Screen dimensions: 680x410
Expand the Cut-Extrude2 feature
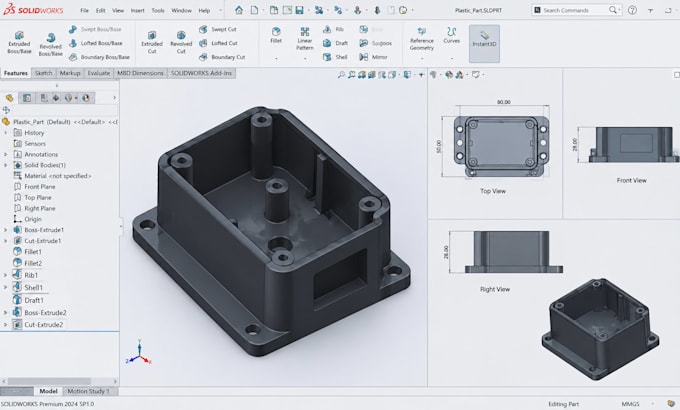(6, 325)
